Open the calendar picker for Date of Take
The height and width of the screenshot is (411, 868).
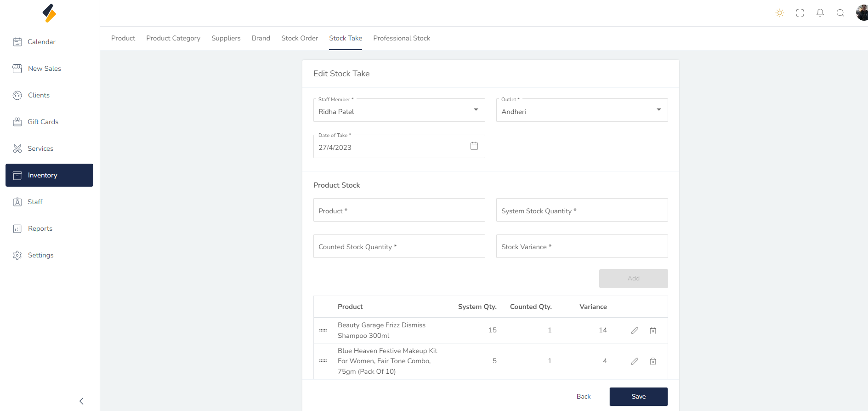pyautogui.click(x=474, y=146)
